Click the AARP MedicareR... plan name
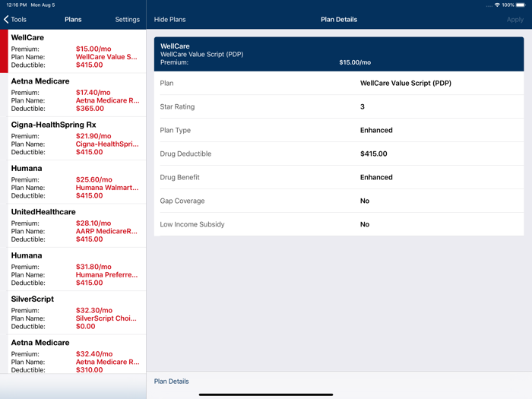Screen dimensions: 532x399 [106, 231]
